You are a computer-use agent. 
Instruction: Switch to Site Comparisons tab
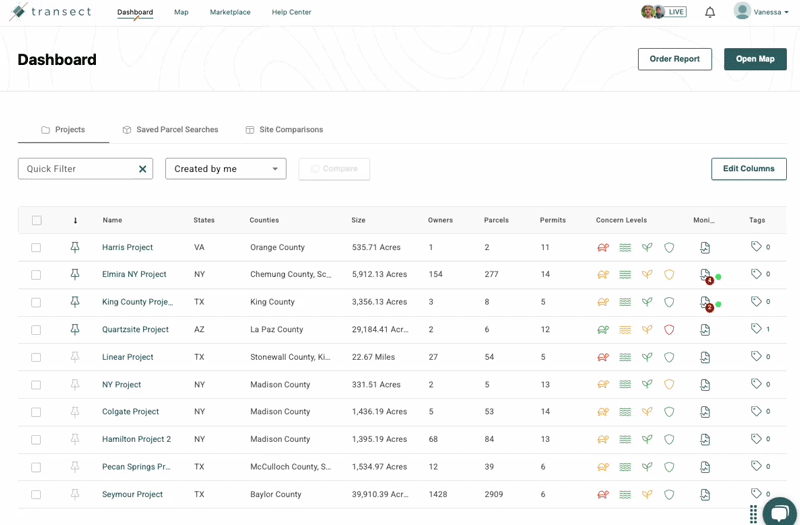284,130
